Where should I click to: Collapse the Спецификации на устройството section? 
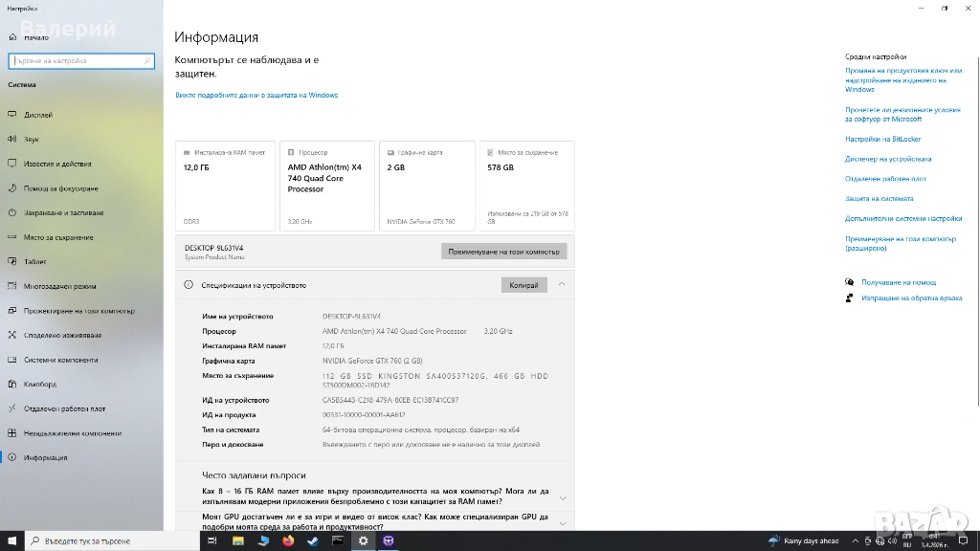(x=562, y=284)
